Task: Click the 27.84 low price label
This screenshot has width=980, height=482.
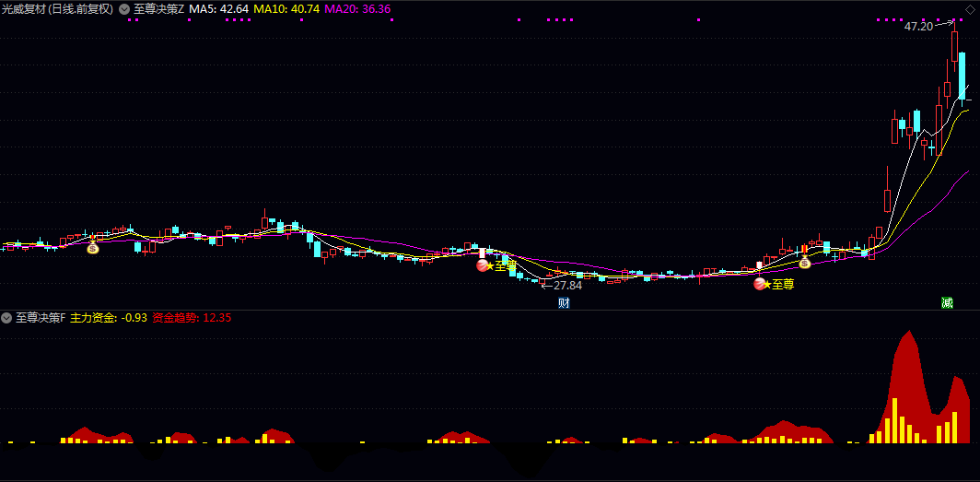Action: [x=567, y=285]
